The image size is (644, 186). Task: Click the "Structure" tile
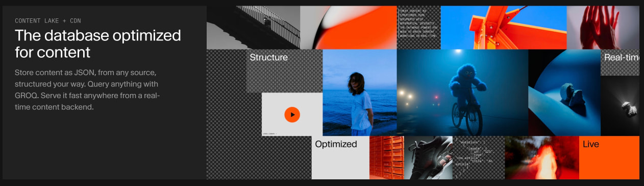tap(285, 71)
